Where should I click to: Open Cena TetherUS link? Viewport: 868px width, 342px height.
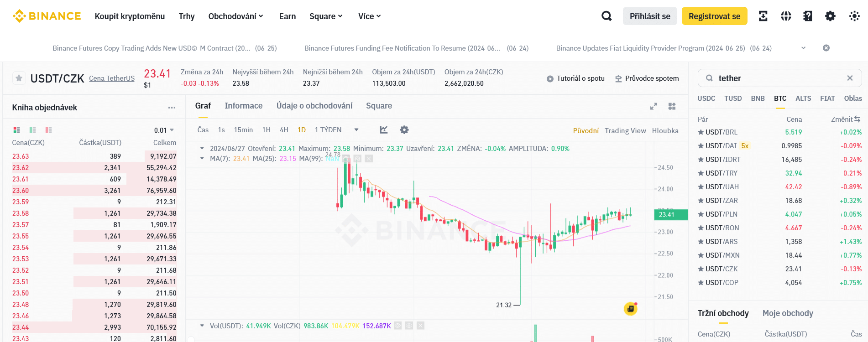coord(112,78)
